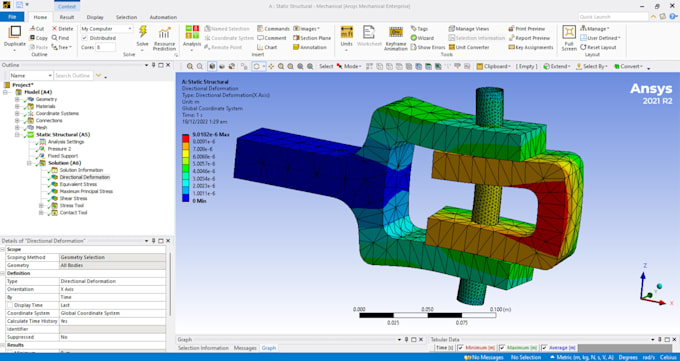Open the Manage layout dropdown
The height and width of the screenshot is (361, 680).
click(595, 29)
